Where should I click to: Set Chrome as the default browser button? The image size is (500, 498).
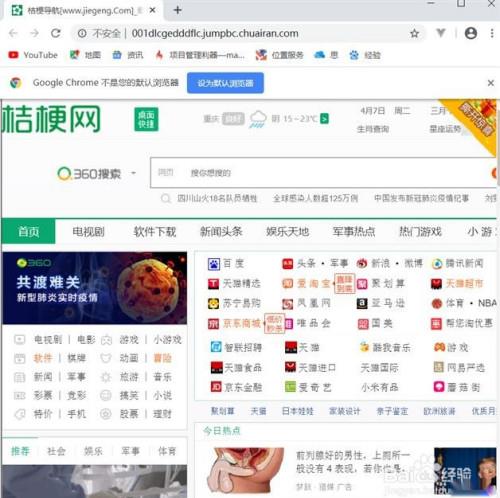225,83
